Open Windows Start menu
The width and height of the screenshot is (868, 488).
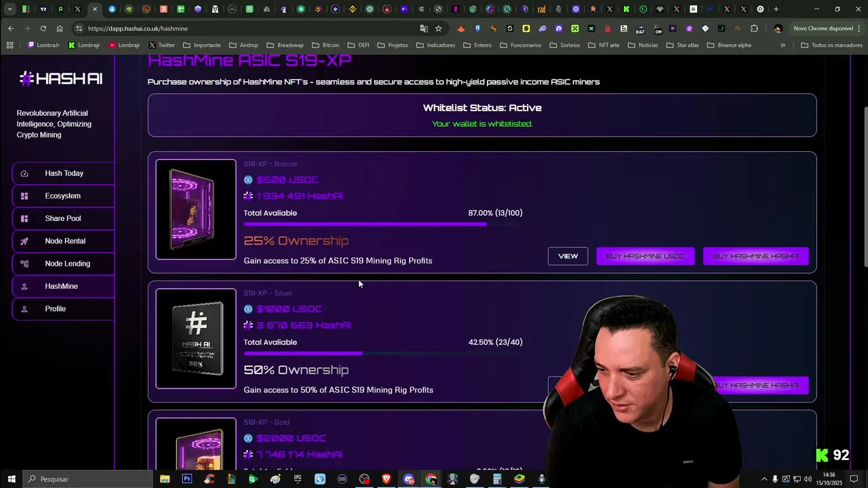12,479
